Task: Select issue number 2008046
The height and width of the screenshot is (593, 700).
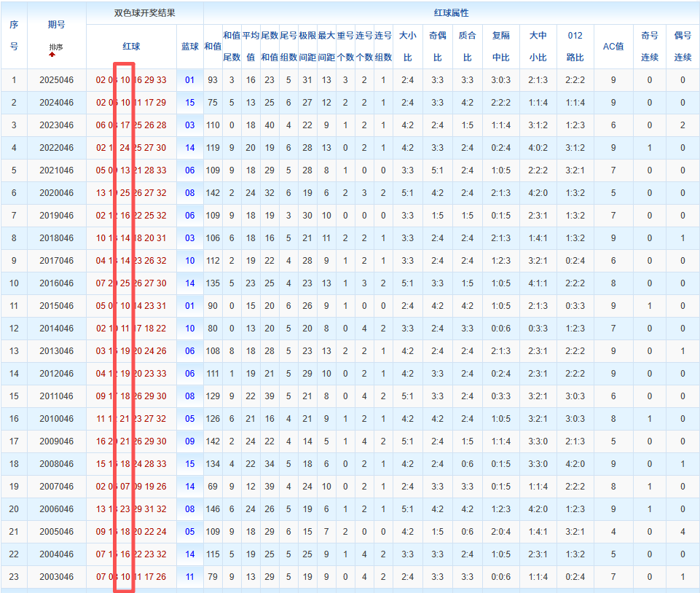Action: click(56, 464)
